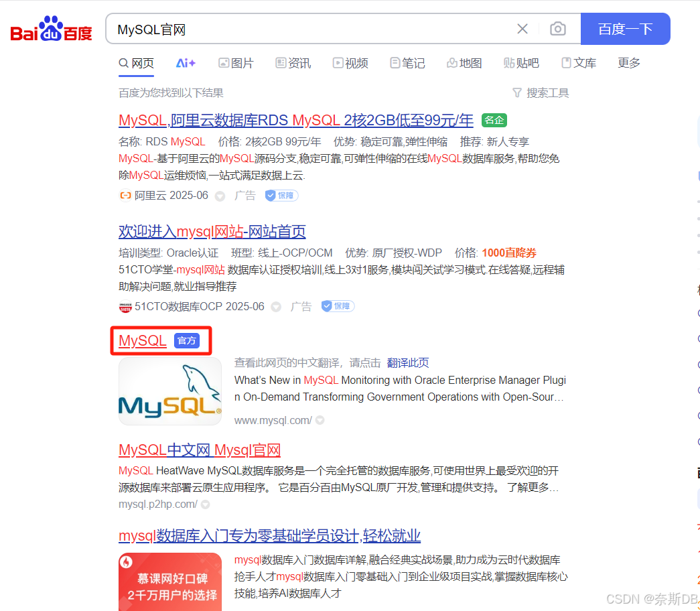Viewport: 700px width, 611px height.
Task: Click 广告 label on the 阿里云 result
Action: click(x=245, y=196)
